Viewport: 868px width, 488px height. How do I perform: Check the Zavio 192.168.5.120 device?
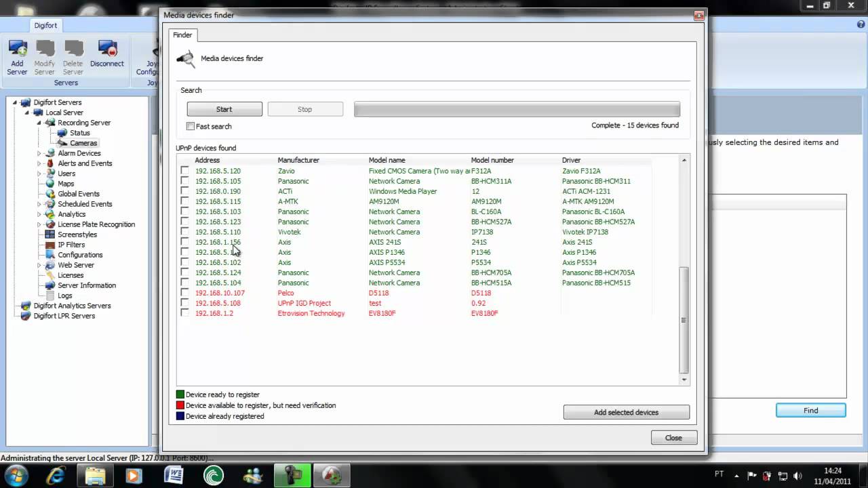pos(184,171)
